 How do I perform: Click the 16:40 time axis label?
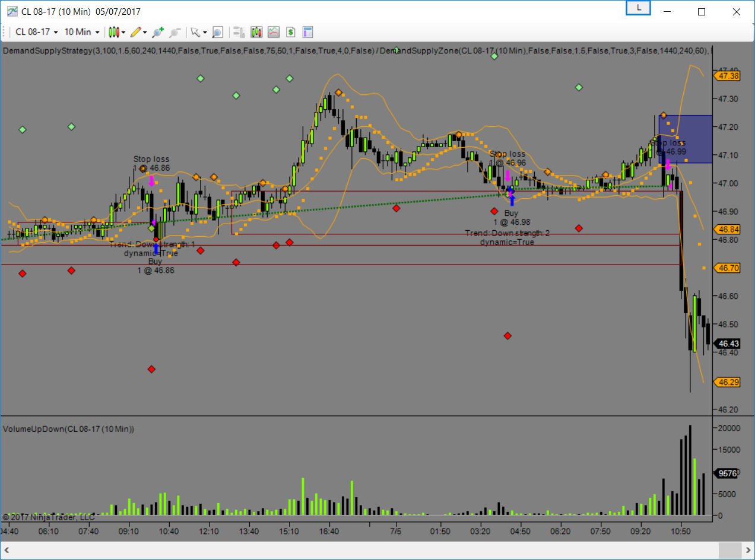329,531
